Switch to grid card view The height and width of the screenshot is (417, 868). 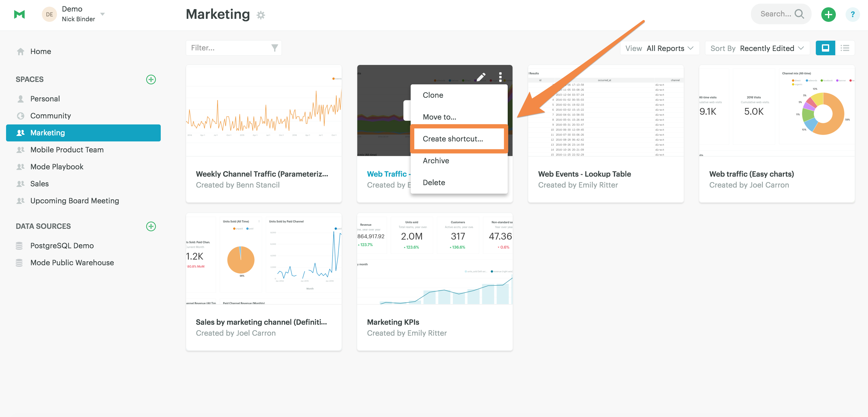coord(825,48)
